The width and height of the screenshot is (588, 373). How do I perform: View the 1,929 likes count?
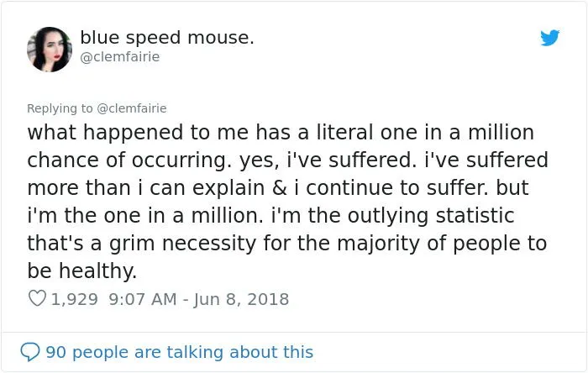point(75,298)
